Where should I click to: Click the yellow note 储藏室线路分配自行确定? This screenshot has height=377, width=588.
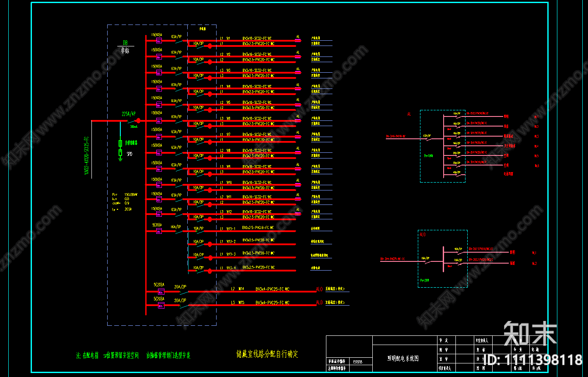(267, 353)
